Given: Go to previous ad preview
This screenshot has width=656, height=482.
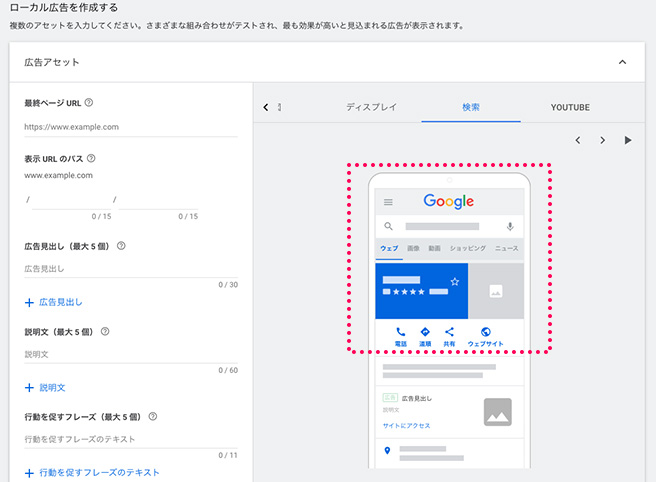Looking at the screenshot, I should 578,141.
